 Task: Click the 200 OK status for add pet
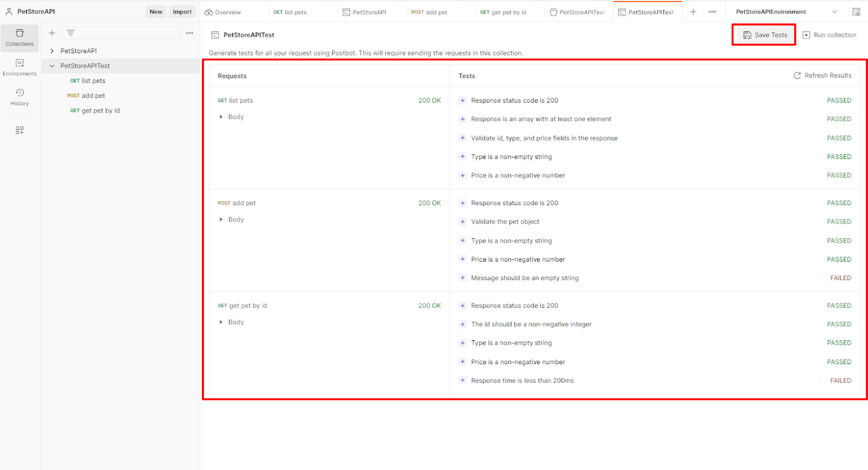[x=430, y=203]
